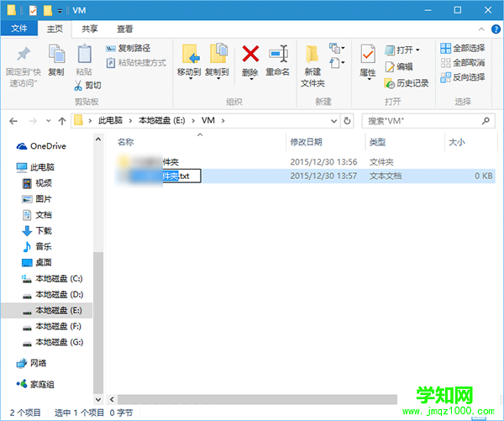Select This PC (此电脑) in the navigation pane
The width and height of the screenshot is (504, 421).
tap(35, 167)
